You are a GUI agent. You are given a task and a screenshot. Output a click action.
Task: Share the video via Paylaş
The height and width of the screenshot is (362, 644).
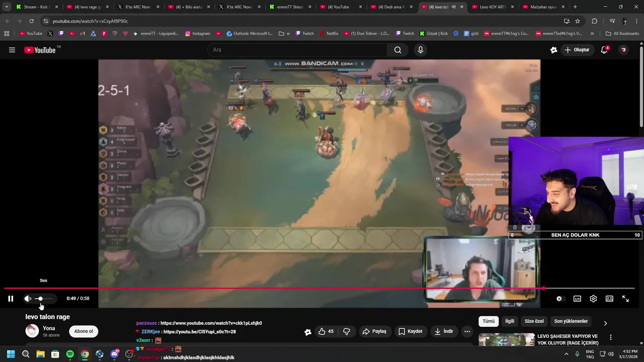point(374,331)
